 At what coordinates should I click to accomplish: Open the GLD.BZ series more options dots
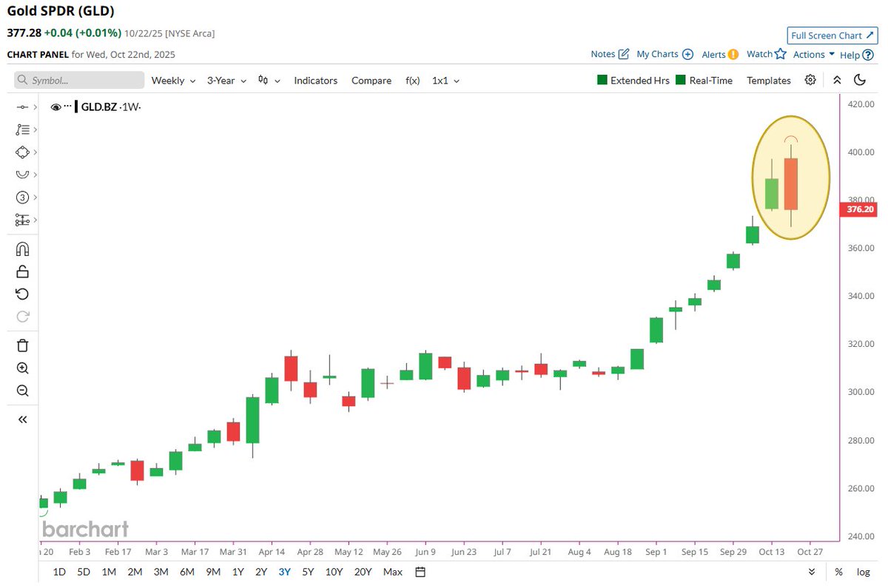67,107
